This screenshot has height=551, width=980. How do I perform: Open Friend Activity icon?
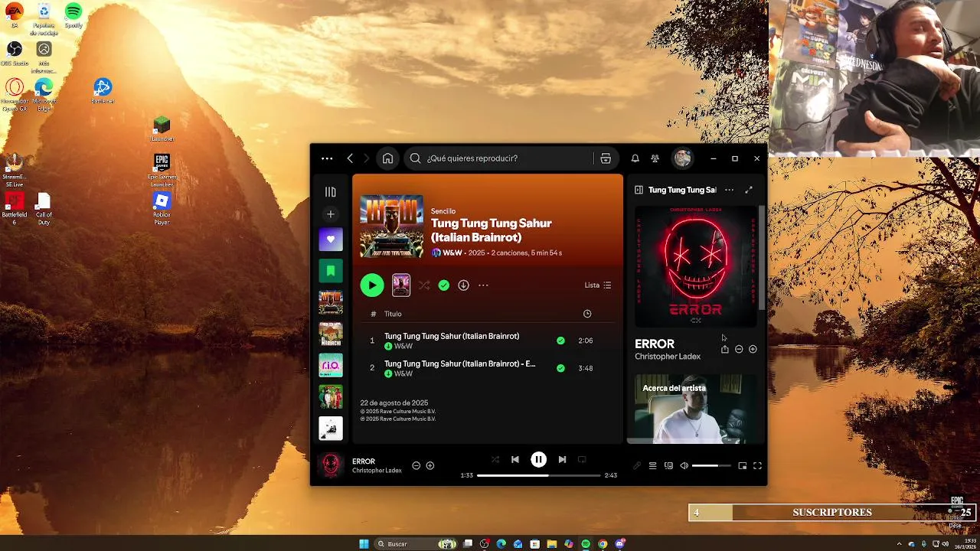[x=655, y=158]
